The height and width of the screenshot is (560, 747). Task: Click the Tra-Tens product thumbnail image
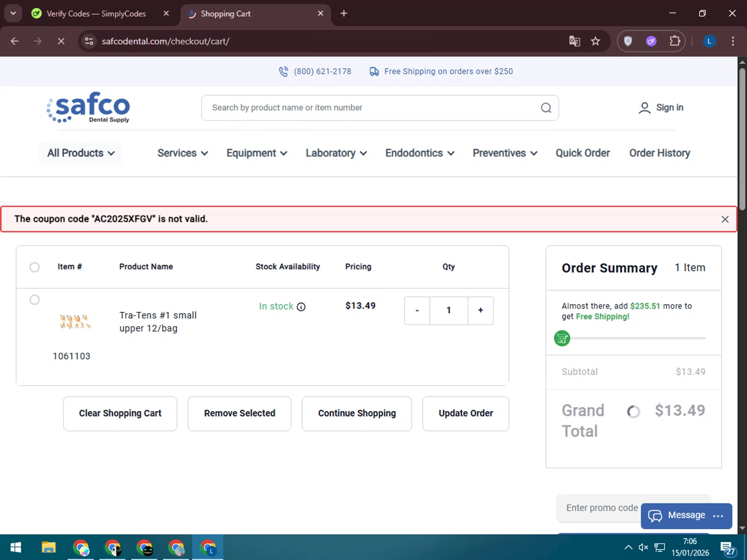point(75,322)
